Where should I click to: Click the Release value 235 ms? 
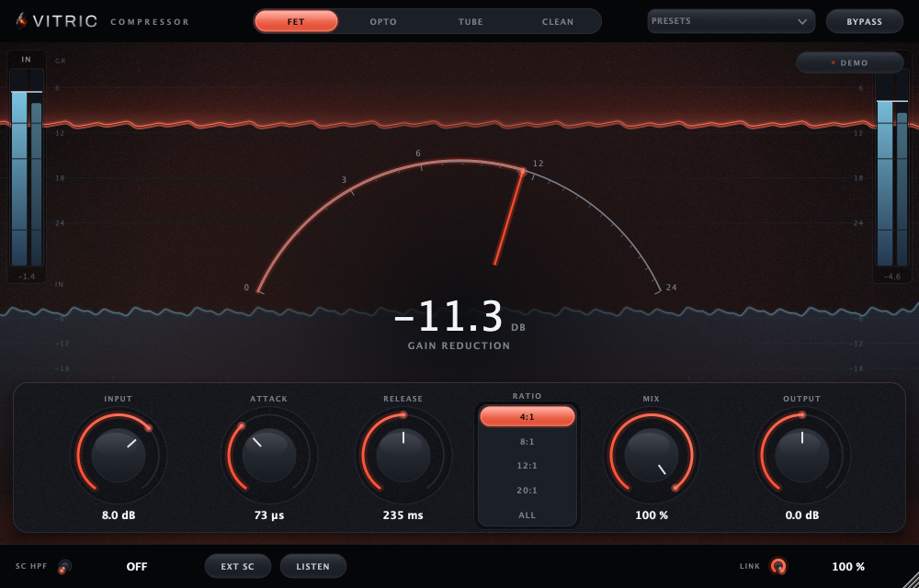click(x=403, y=515)
